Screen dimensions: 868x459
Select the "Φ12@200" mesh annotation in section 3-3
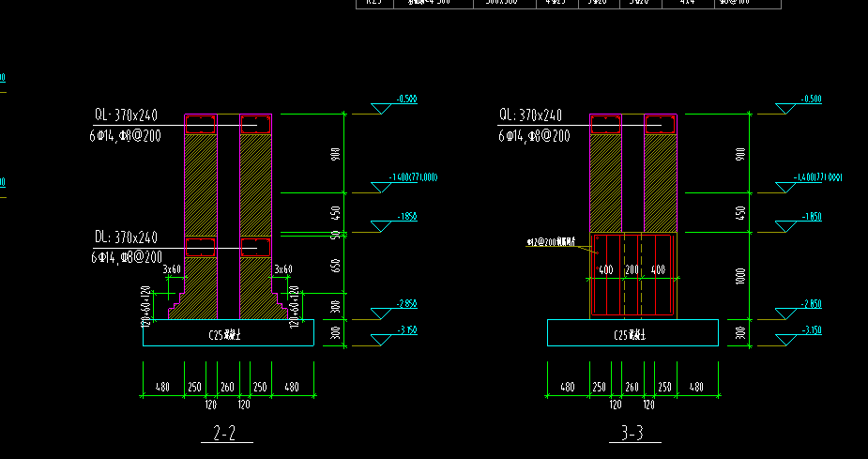coord(552,241)
